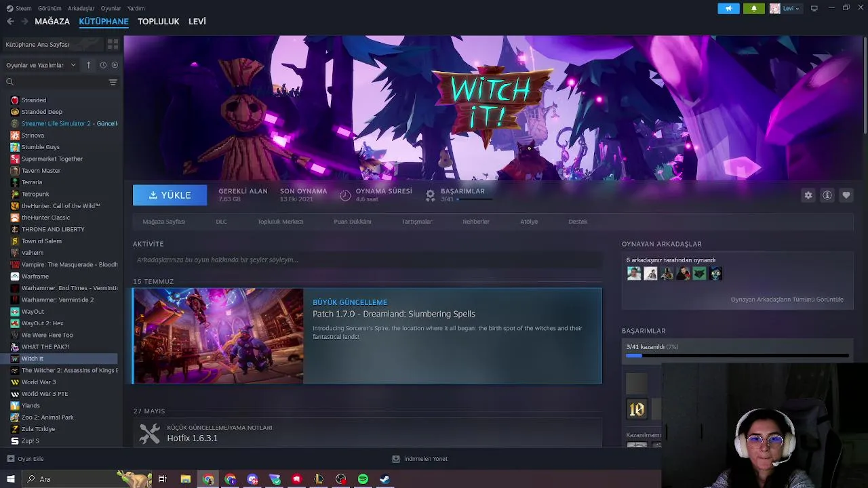Viewport: 868px width, 488px height.
Task: Open the Oyunlar menu
Action: click(x=111, y=8)
